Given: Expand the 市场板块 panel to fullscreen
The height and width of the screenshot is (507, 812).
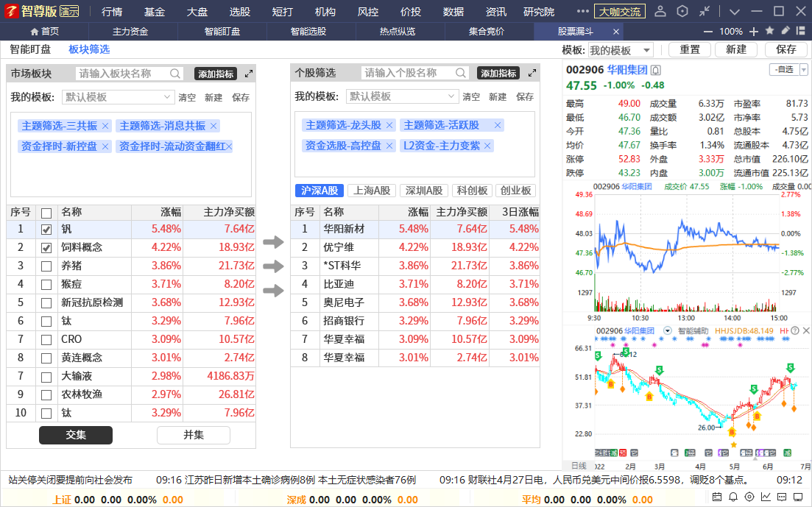Looking at the screenshot, I should point(249,74).
